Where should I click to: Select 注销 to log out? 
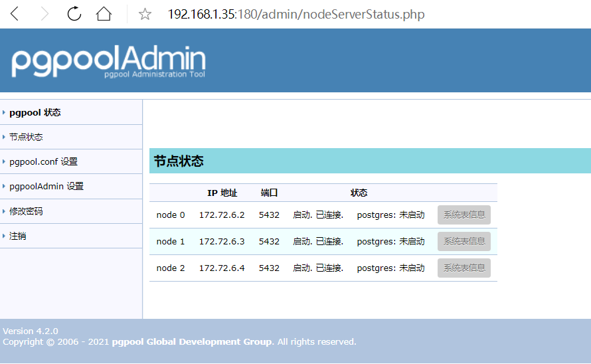(x=18, y=236)
